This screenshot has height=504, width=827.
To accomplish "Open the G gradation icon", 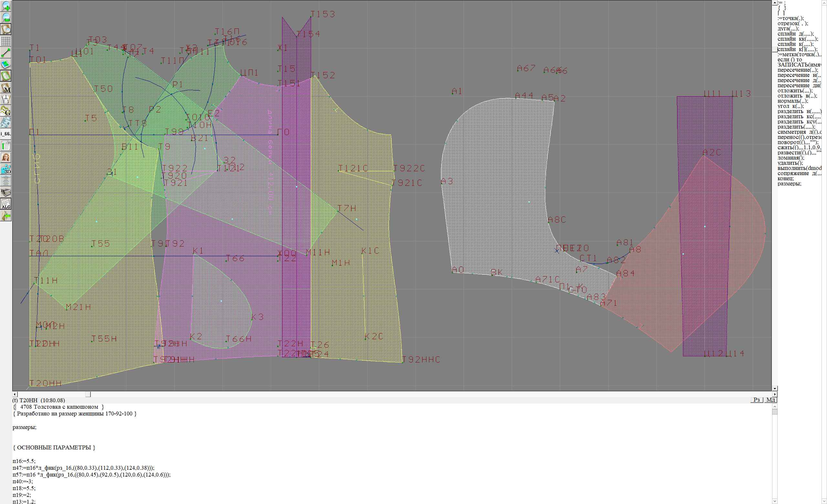I will 6,111.
